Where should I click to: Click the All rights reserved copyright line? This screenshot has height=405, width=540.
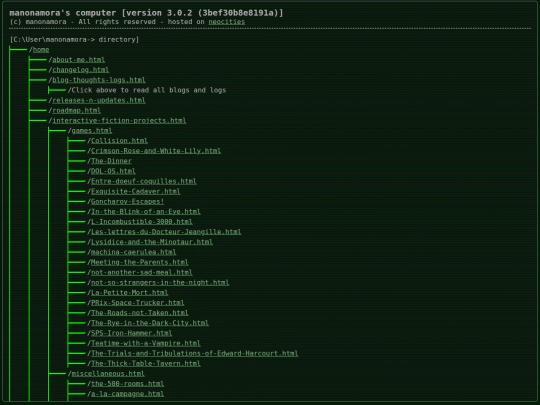127,22
